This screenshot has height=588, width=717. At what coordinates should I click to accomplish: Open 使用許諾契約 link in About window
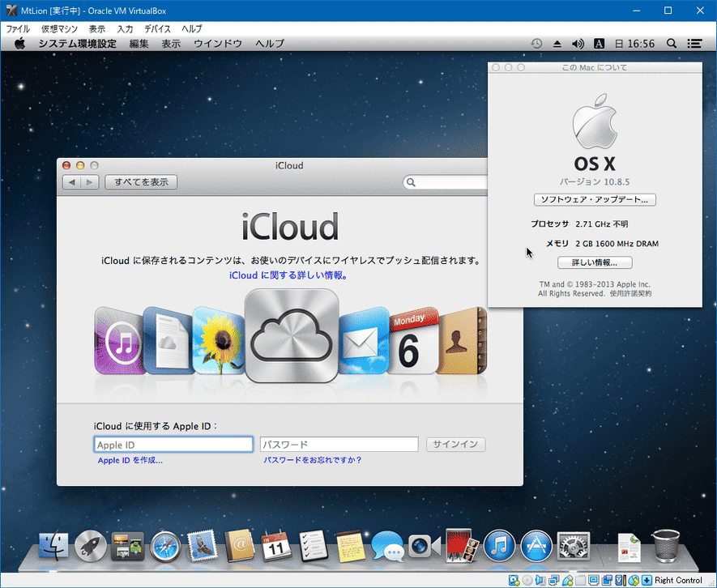click(x=630, y=293)
